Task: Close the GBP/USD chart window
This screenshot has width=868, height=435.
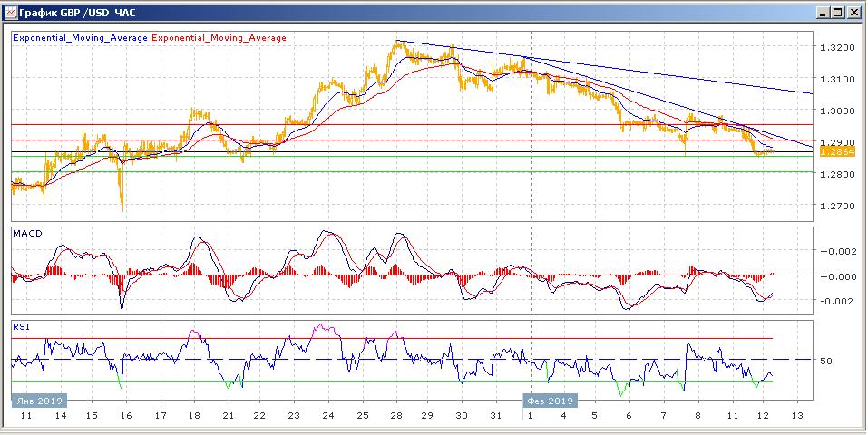Action: 853,13
